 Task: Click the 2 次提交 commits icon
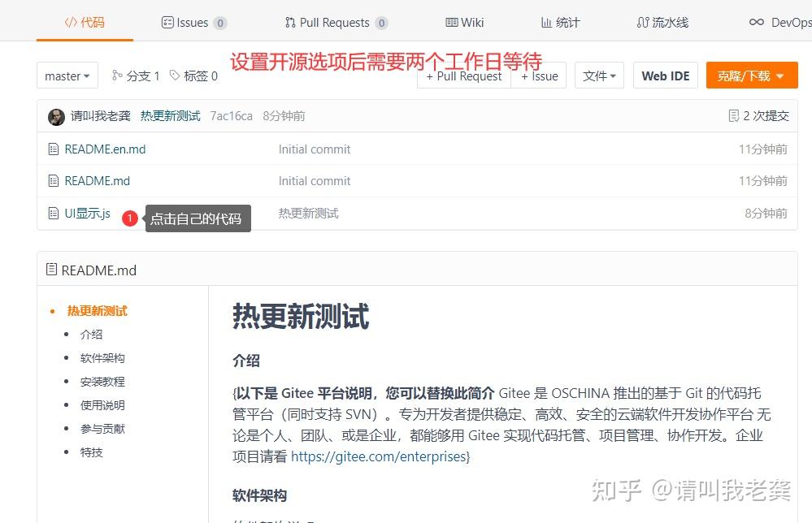(x=736, y=115)
